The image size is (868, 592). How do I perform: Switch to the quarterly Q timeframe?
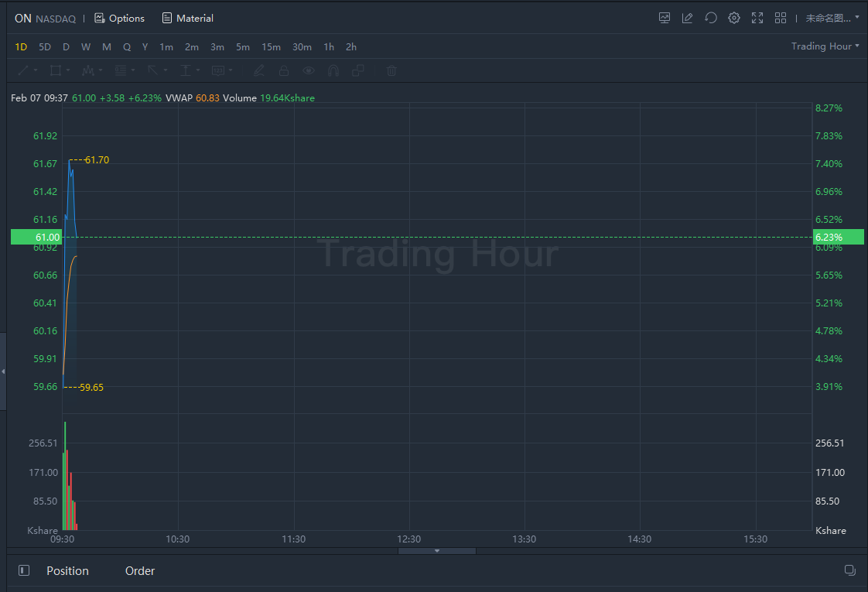[127, 47]
